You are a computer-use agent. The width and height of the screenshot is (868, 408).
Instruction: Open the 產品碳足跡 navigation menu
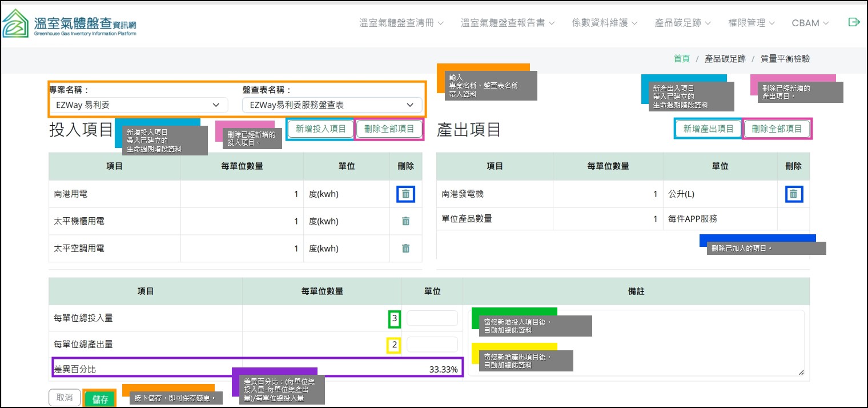tap(682, 23)
